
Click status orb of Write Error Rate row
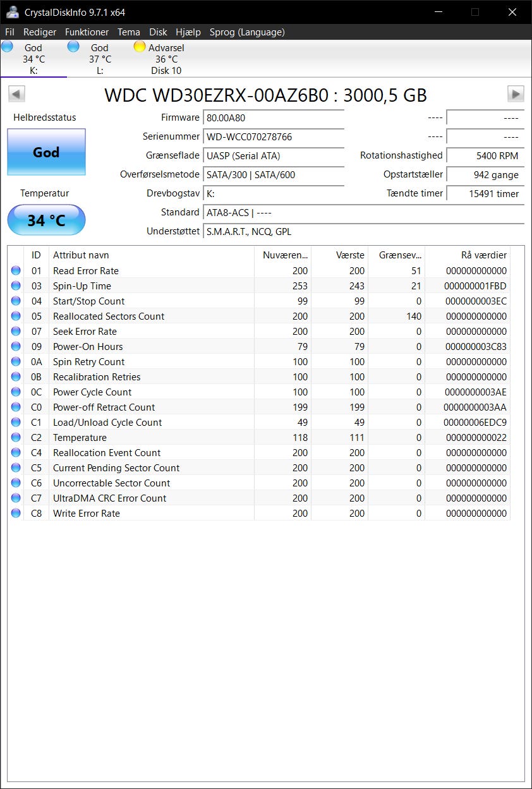[x=16, y=514]
